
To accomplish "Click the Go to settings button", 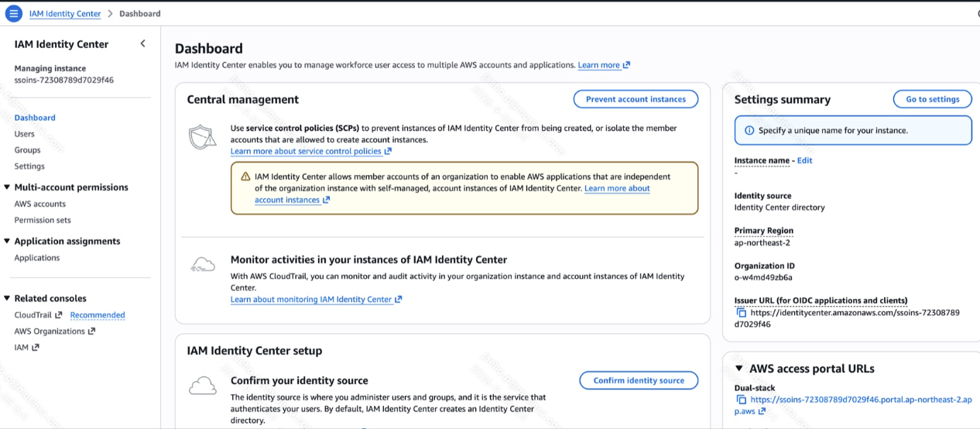I will click(932, 99).
